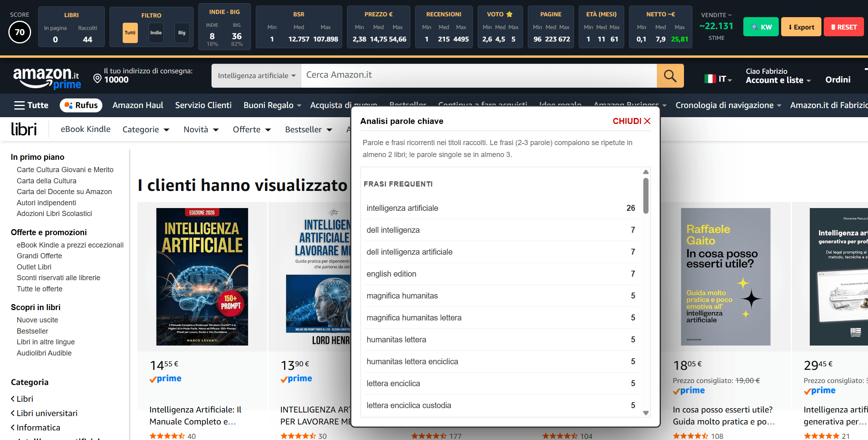Click the score 70 circle badge
This screenshot has width=868, height=440.
[x=20, y=32]
